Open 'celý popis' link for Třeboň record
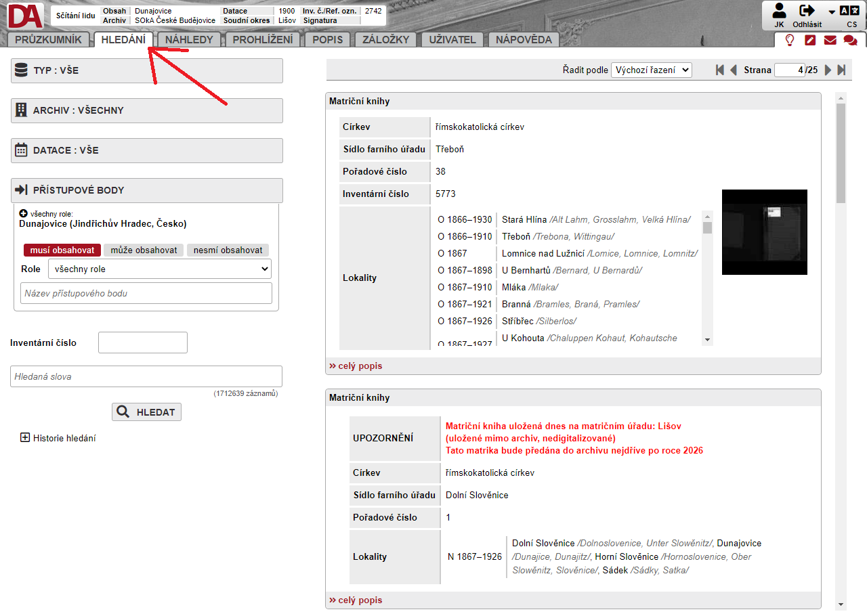This screenshot has width=867, height=616. (x=356, y=366)
